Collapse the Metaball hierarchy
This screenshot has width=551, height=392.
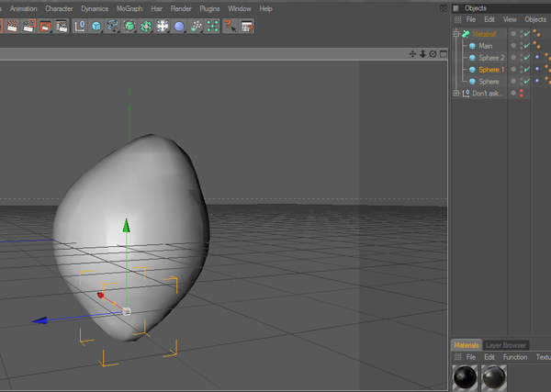pyautogui.click(x=456, y=34)
